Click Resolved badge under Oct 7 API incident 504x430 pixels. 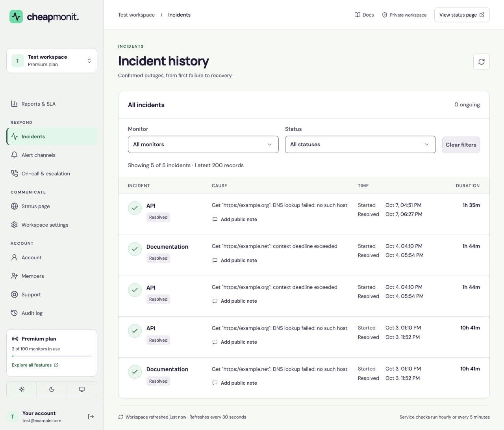click(x=158, y=217)
